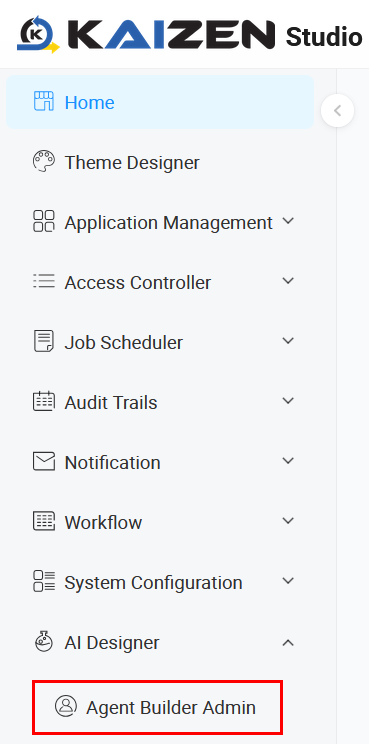The image size is (369, 744).
Task: Expand the Application Management chevron
Action: (288, 221)
